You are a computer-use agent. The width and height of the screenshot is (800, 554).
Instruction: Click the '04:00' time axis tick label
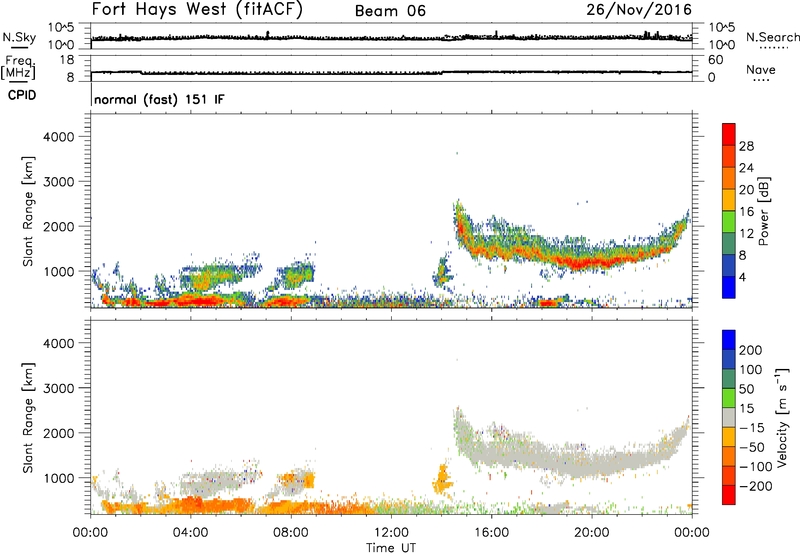click(x=191, y=533)
